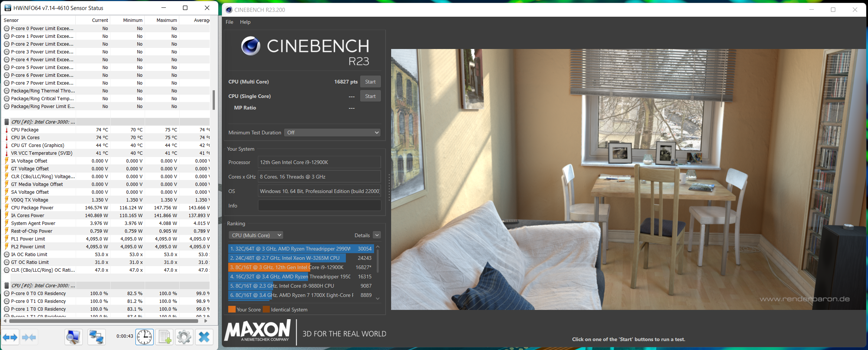Click thermometer icon beside VR VCC Temperature

(x=6, y=153)
